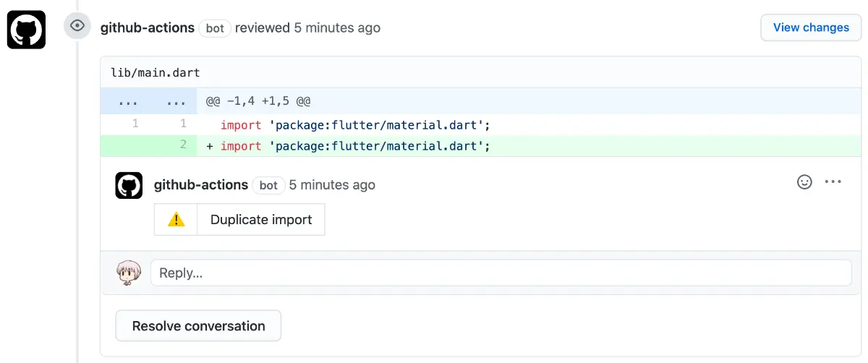Select added line number 2
Image resolution: width=868 pixels, height=363 pixels.
183,145
